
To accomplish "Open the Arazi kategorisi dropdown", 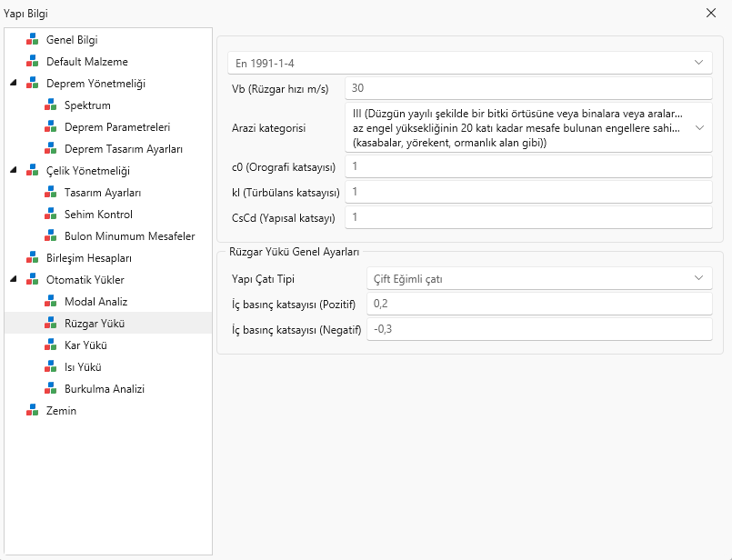I will coord(528,128).
